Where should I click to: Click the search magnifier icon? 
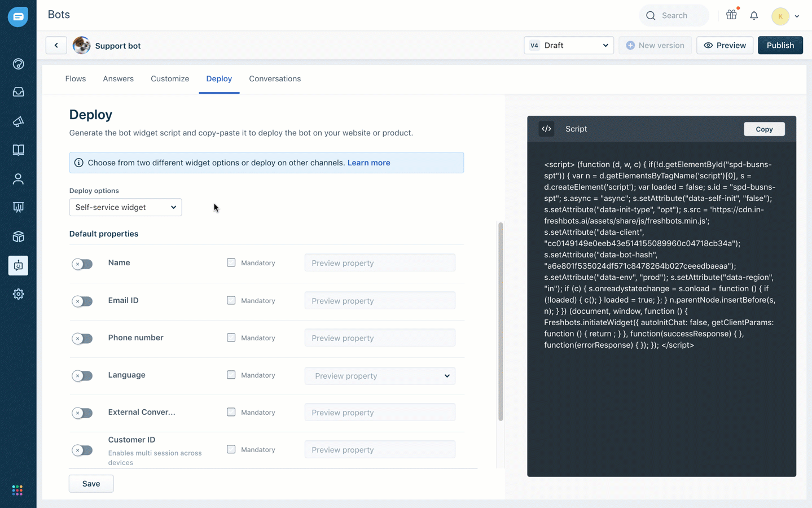651,16
